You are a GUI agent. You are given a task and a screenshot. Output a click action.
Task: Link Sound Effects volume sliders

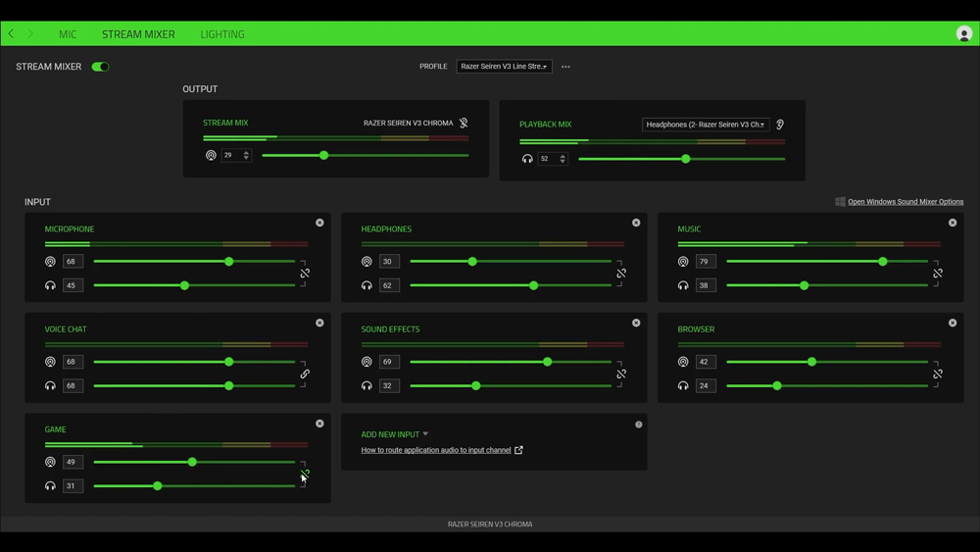pos(621,374)
